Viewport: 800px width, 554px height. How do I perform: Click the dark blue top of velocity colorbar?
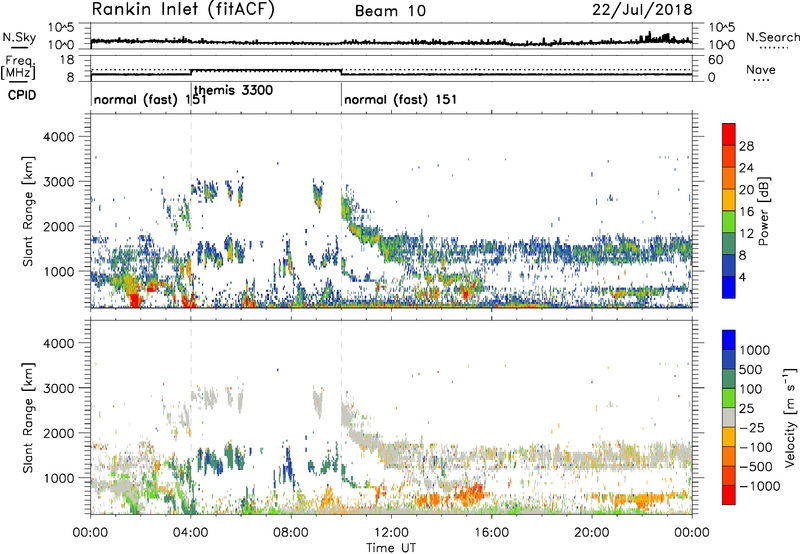pos(729,340)
